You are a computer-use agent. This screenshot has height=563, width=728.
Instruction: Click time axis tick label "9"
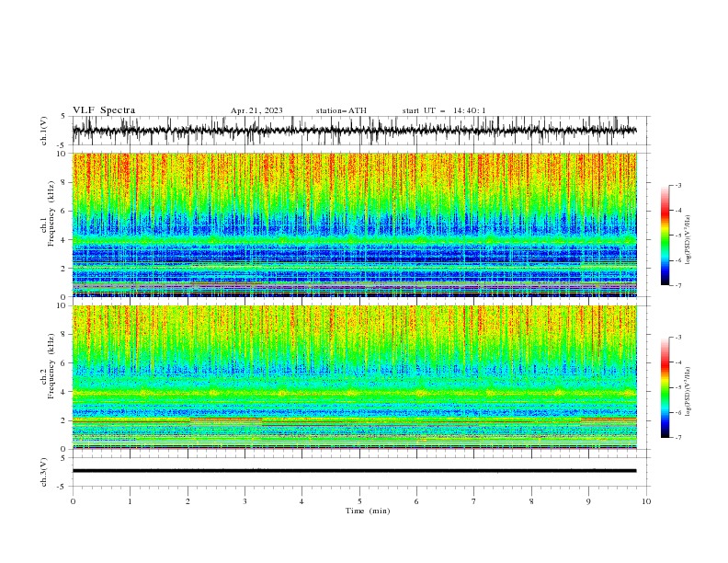click(x=588, y=501)
